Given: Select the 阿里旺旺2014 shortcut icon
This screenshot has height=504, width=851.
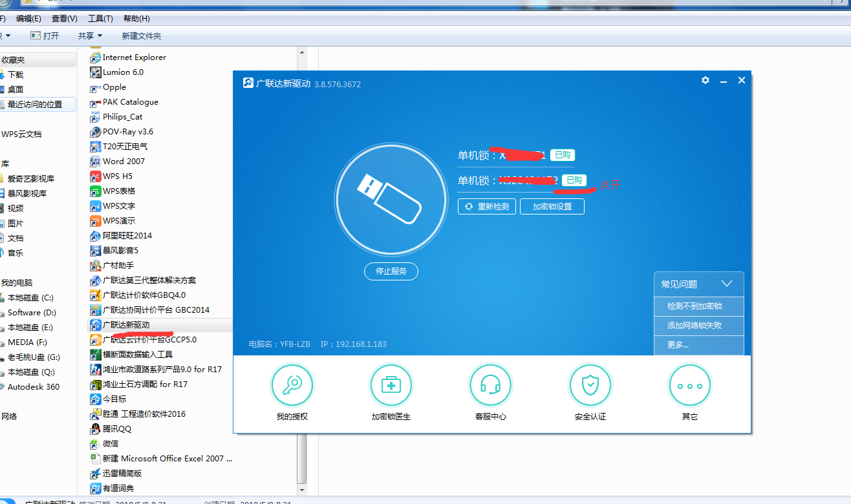Looking at the screenshot, I should (96, 236).
